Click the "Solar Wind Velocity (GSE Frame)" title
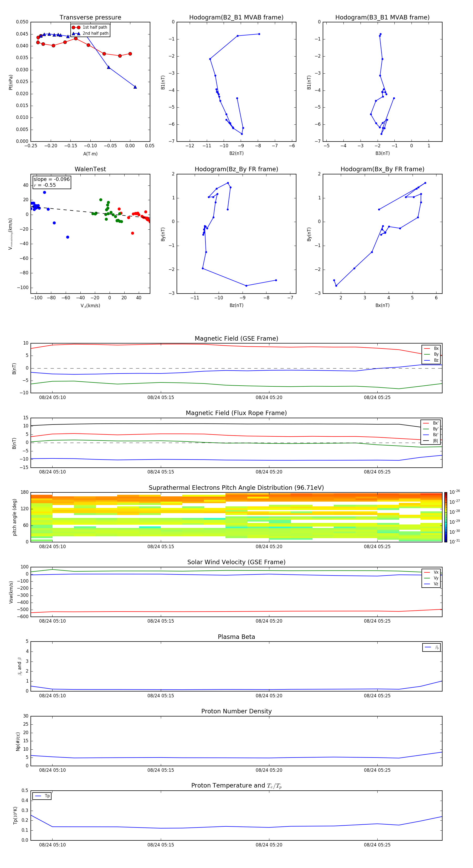The width and height of the screenshot is (473, 868). [236, 562]
